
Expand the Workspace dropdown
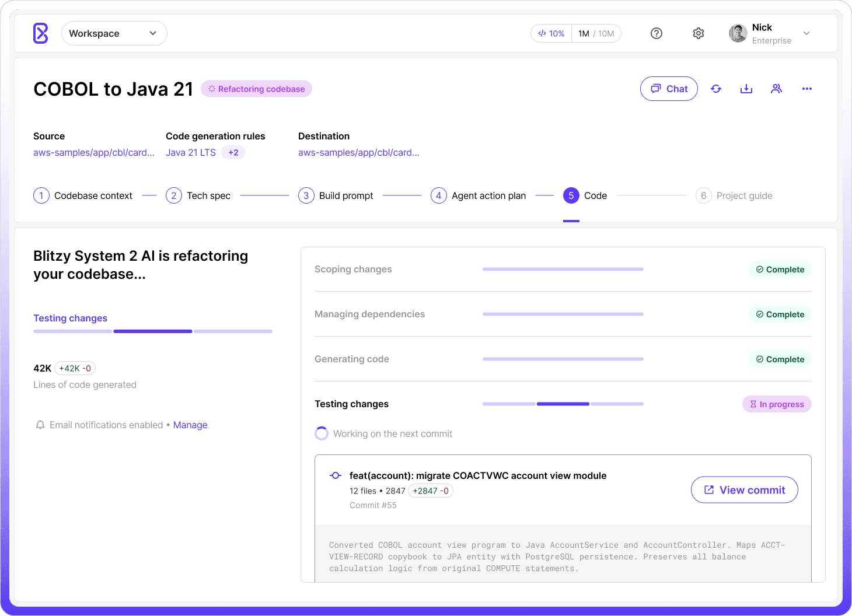(x=114, y=33)
